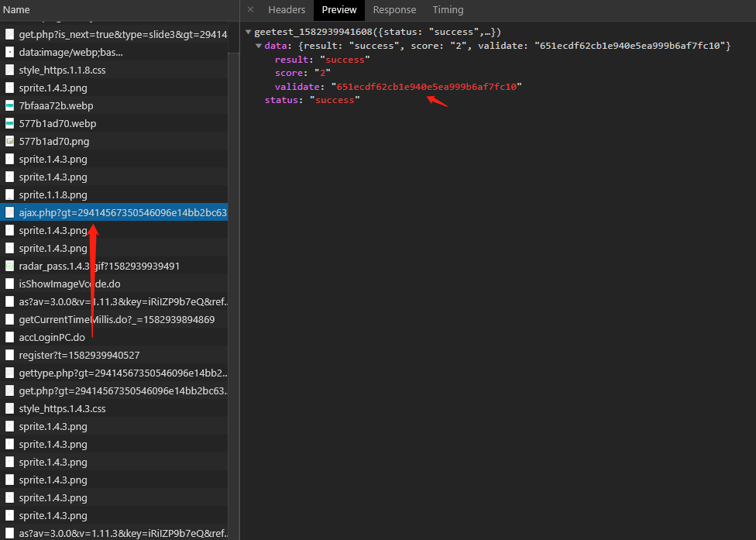This screenshot has height=540, width=756.
Task: Click the icon next to register?t=1582939940527
Action: click(9, 356)
